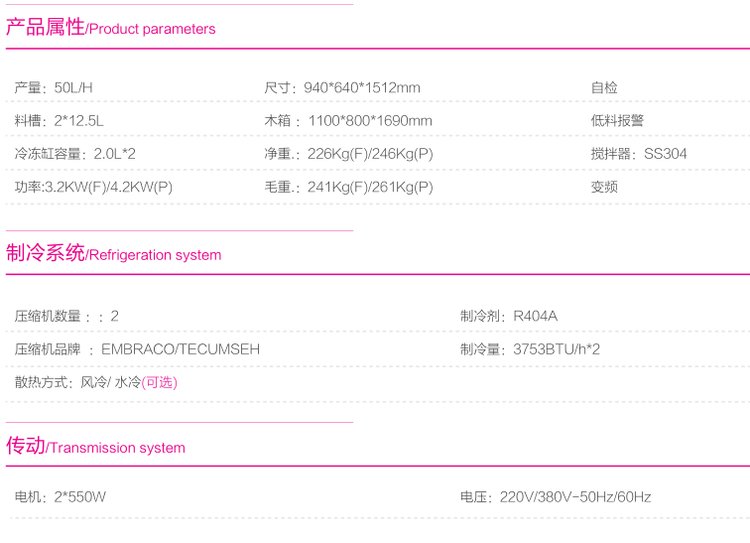
Task: Click the 木箱 1100*800*1690mm entry
Action: click(x=348, y=121)
